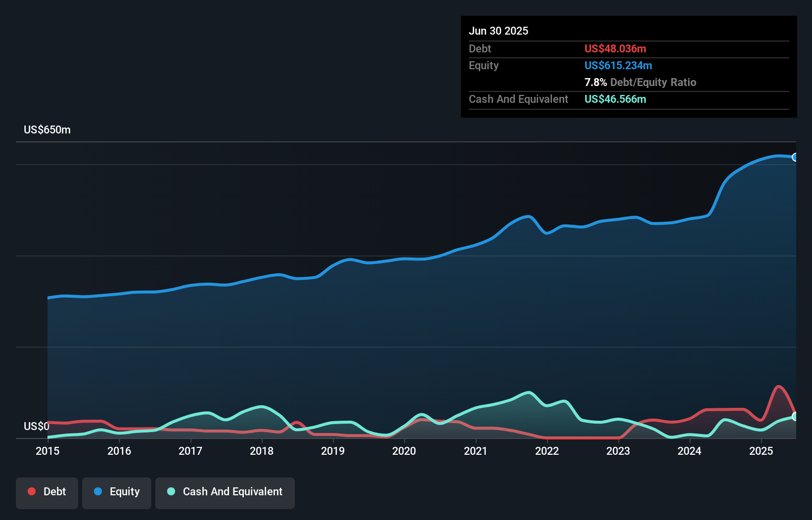Click the cash marker at the chart's right edge
812x520 pixels.
795,417
